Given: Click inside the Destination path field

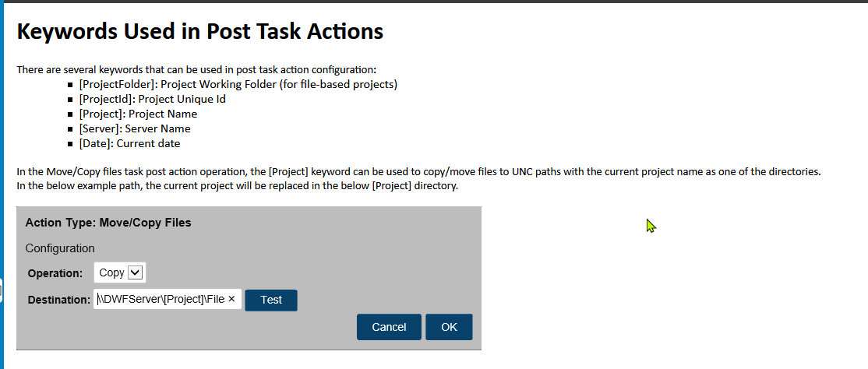Looking at the screenshot, I should (164, 300).
